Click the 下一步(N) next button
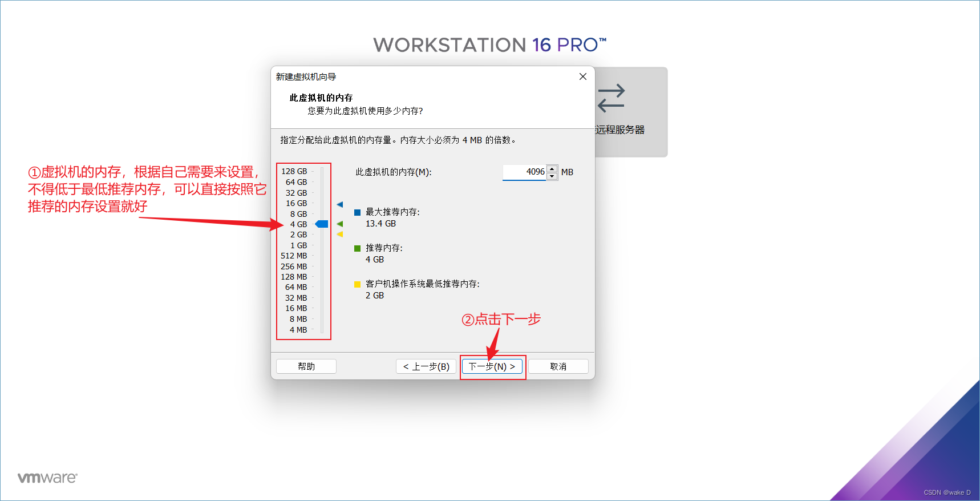 tap(492, 366)
